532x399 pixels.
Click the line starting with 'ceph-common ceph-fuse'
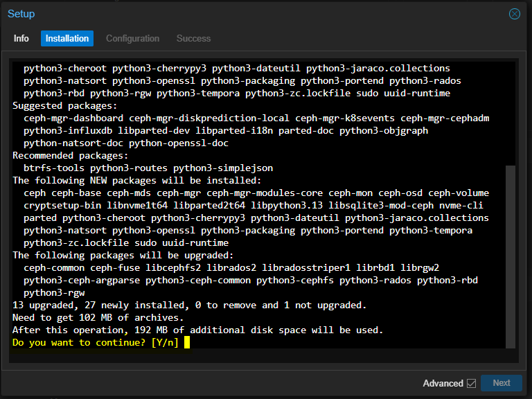231,267
